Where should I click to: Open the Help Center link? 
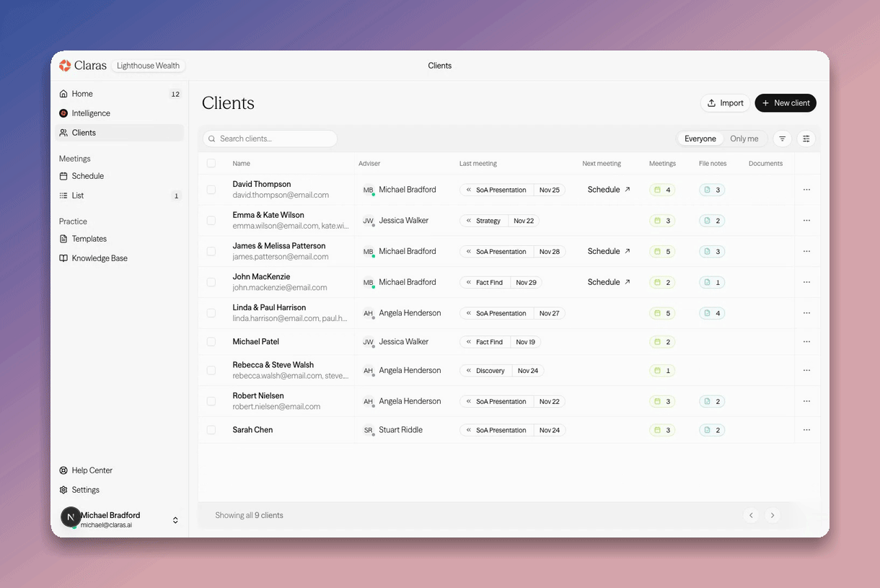[x=120, y=470]
